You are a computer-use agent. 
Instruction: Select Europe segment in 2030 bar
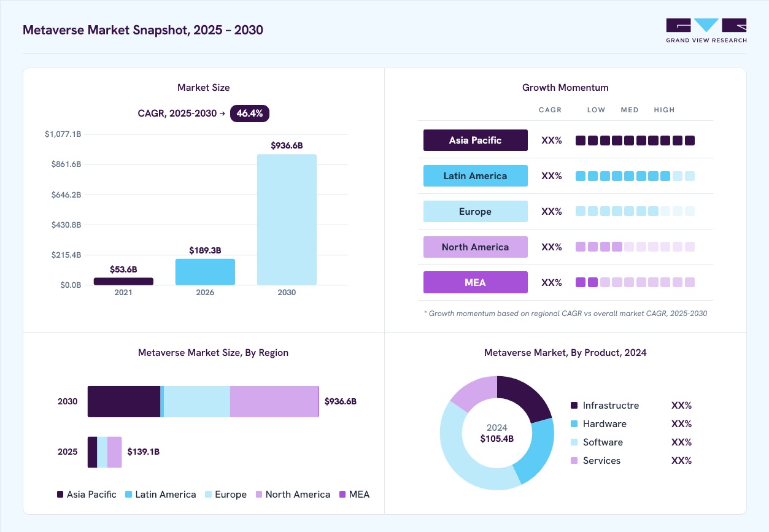pyautogui.click(x=197, y=402)
